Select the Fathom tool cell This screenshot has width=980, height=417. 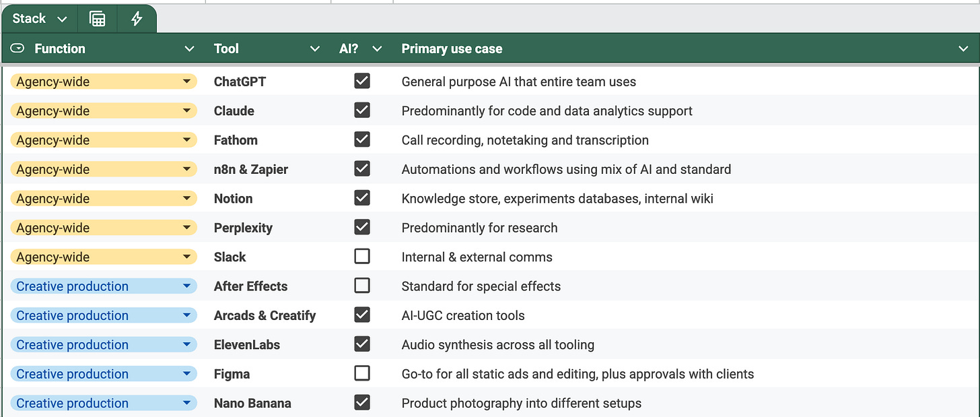(x=268, y=140)
